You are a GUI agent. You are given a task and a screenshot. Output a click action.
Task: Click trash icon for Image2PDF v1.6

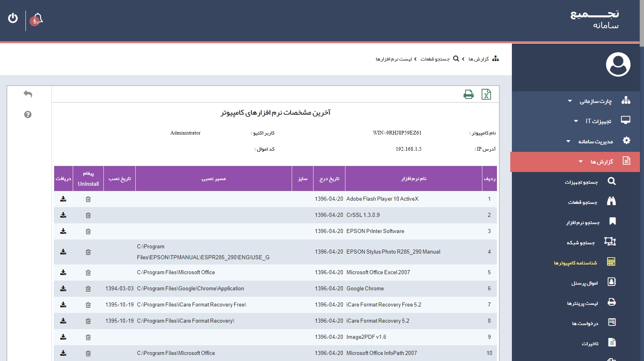[x=88, y=337]
